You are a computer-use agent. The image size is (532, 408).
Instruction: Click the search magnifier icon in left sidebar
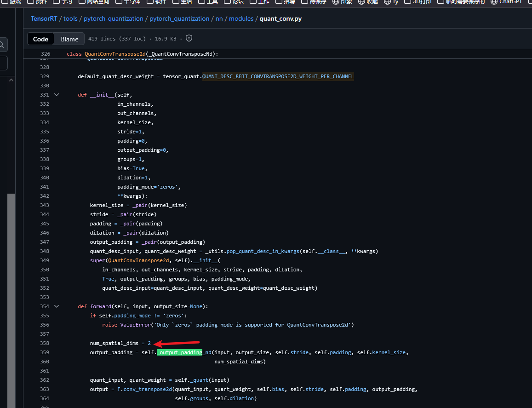pyautogui.click(x=2, y=45)
